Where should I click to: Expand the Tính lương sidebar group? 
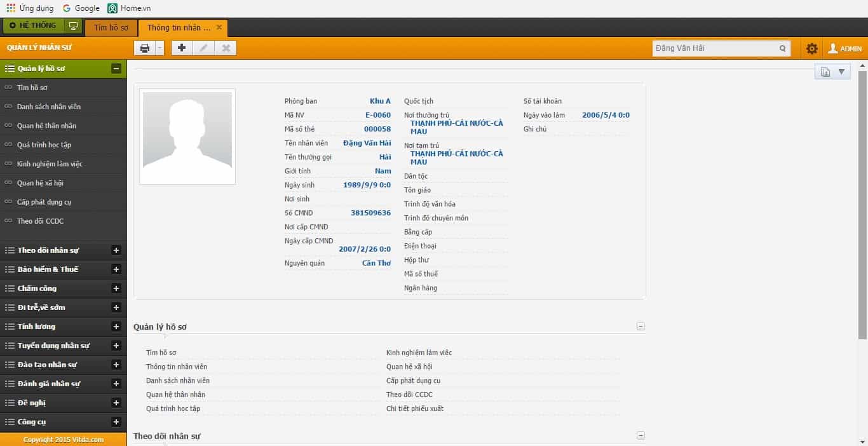(x=116, y=327)
